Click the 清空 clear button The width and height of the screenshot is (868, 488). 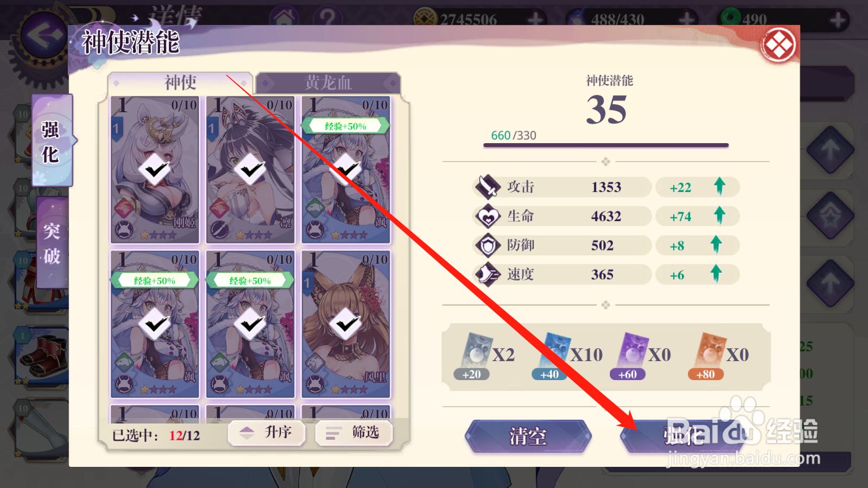(528, 436)
